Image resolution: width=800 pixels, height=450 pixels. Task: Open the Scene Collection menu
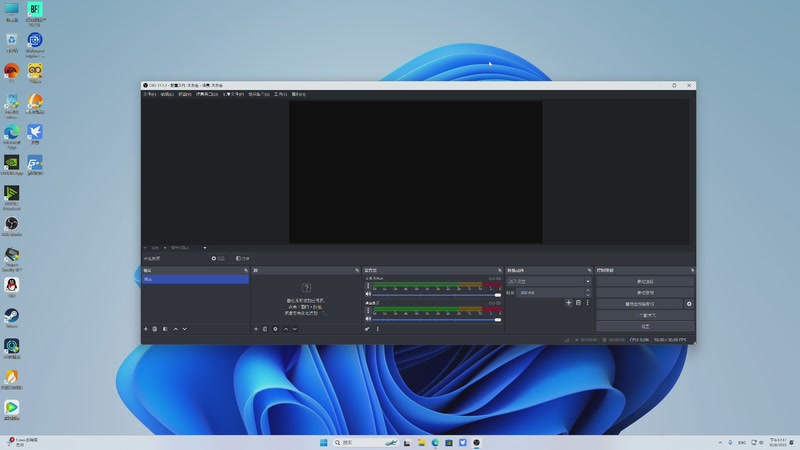[259, 94]
